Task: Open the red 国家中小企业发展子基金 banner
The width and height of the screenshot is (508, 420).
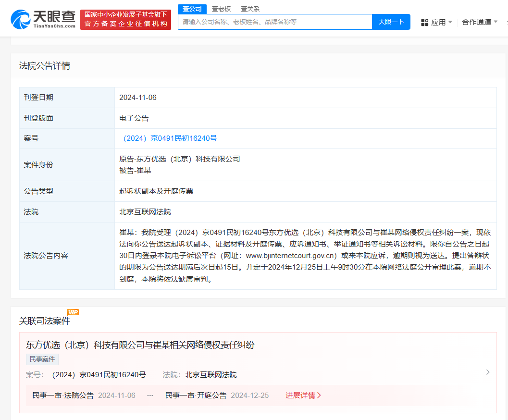Action: (126, 19)
